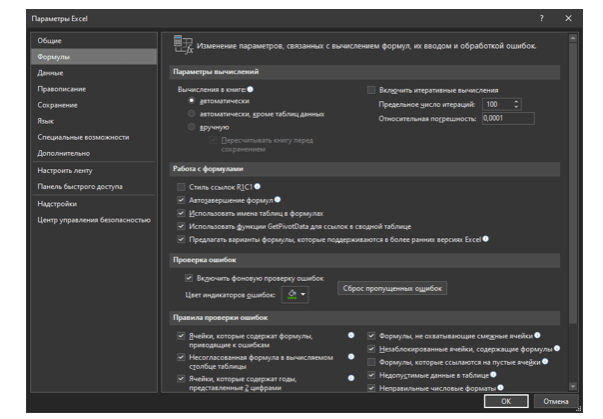Image resolution: width=603 pixels, height=419 pixels.
Task: Toggle Неправильные числовые форматы checkbox
Action: [371, 388]
